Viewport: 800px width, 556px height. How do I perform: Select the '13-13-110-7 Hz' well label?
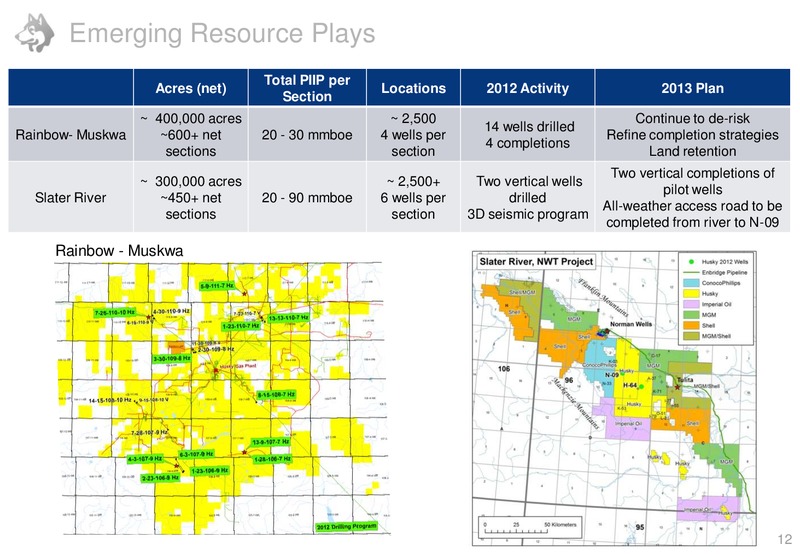pyautogui.click(x=288, y=318)
